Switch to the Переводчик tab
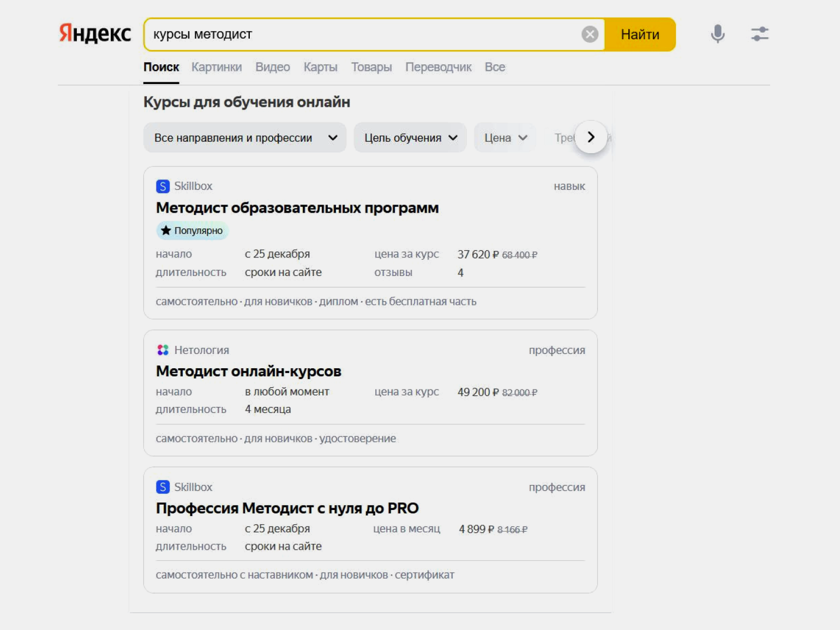The width and height of the screenshot is (840, 630). click(x=439, y=67)
